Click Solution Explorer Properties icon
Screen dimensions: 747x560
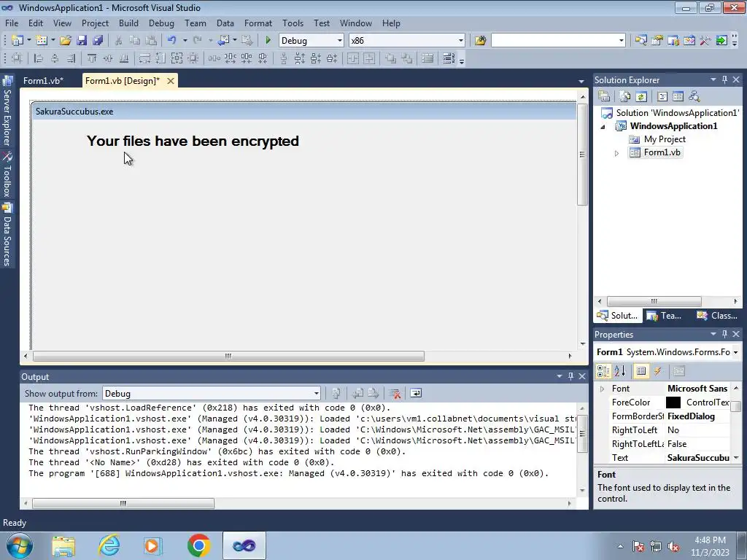point(604,97)
